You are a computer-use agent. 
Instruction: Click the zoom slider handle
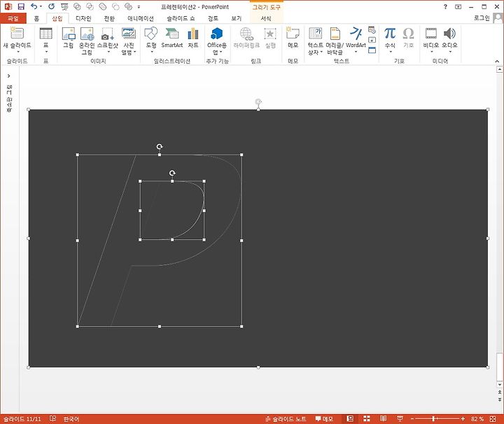coord(433,419)
